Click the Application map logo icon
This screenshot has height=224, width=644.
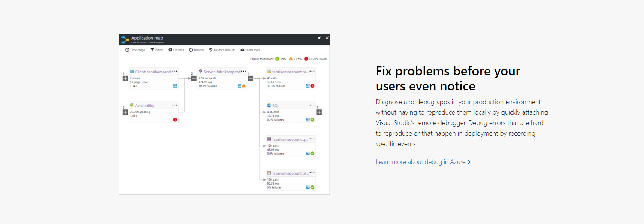125,39
